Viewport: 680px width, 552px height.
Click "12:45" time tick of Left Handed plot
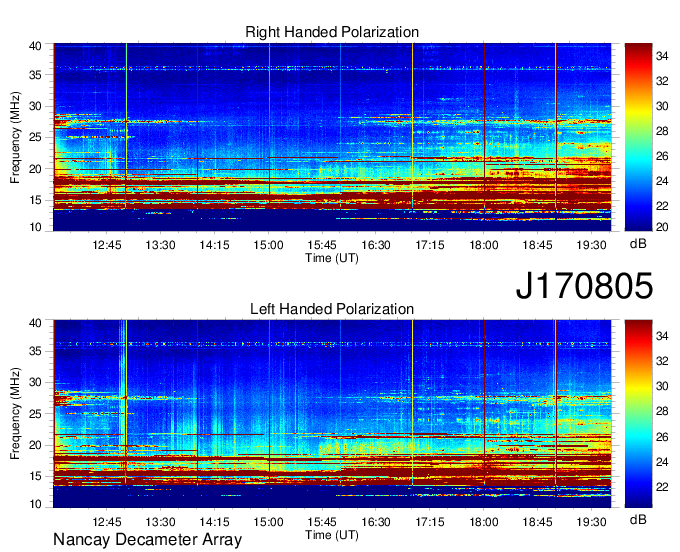click(x=107, y=522)
